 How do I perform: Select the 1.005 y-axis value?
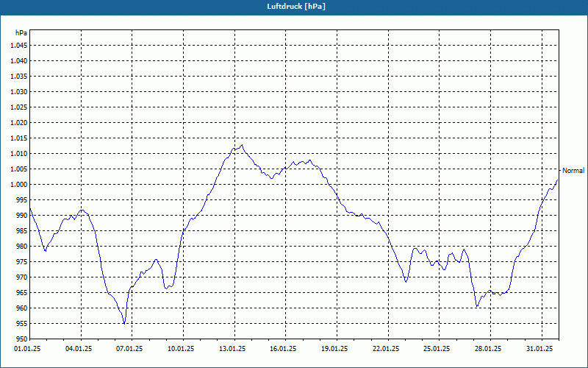coord(20,169)
